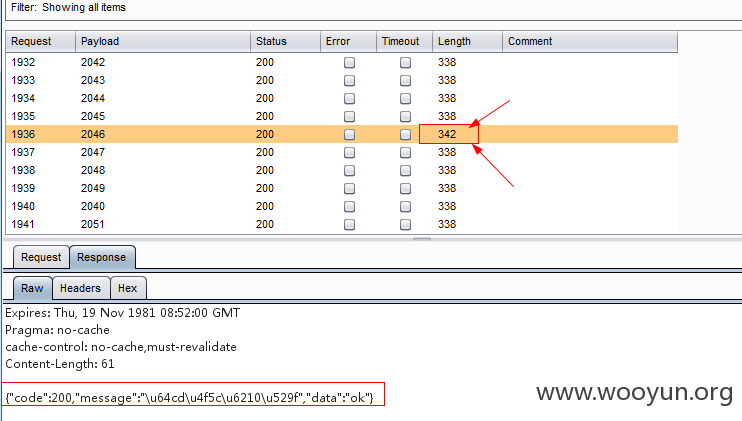This screenshot has width=742, height=421.
Task: Toggle Timeout checkbox for request 1938
Action: [405, 170]
